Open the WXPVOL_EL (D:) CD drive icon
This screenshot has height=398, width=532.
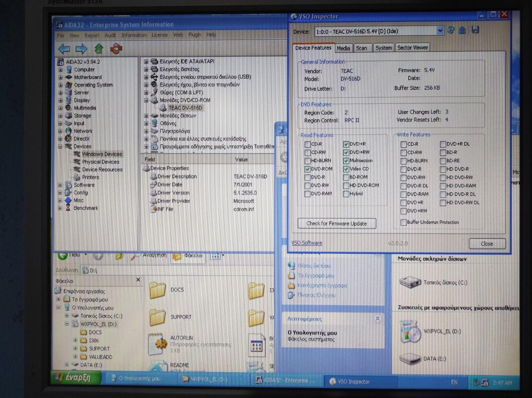(x=410, y=331)
